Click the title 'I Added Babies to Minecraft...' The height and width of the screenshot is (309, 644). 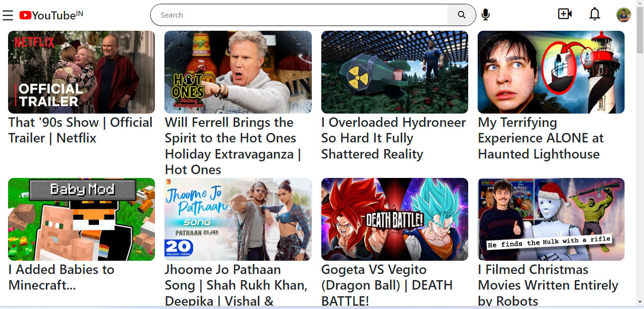tap(62, 277)
